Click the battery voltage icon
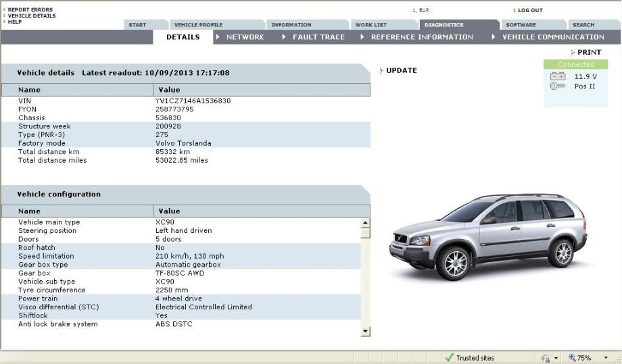The width and height of the screenshot is (622, 364). (x=558, y=76)
